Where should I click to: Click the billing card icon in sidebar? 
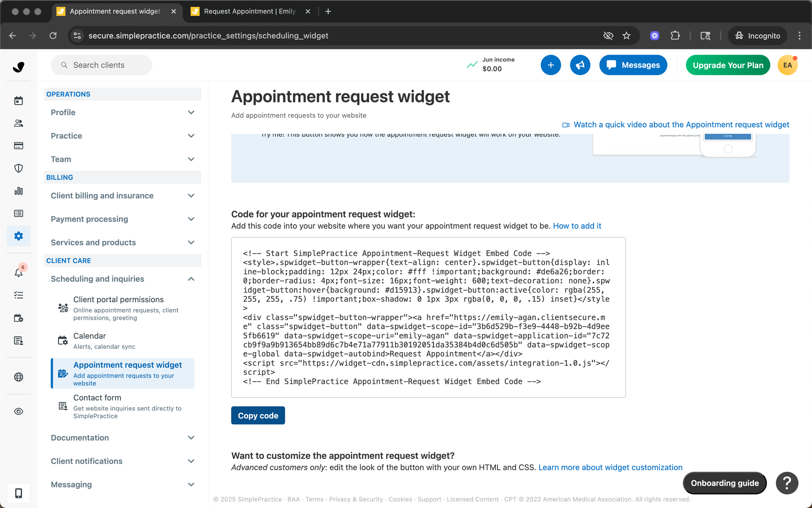pos(19,146)
